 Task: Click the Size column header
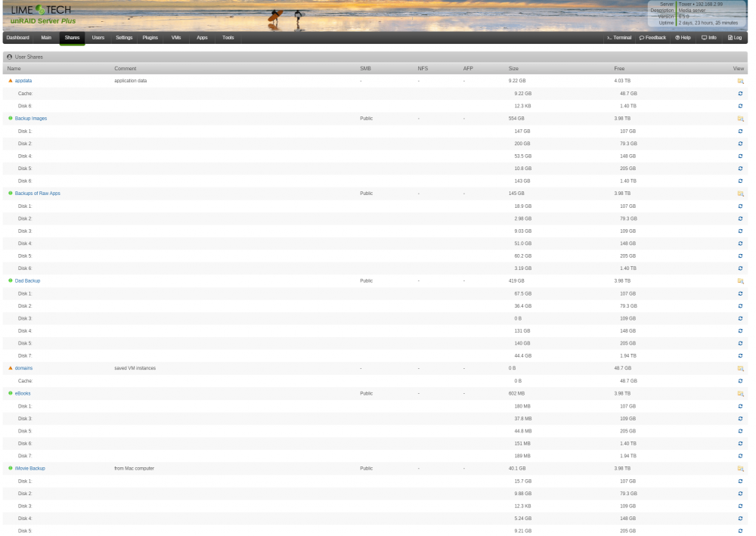(x=513, y=69)
